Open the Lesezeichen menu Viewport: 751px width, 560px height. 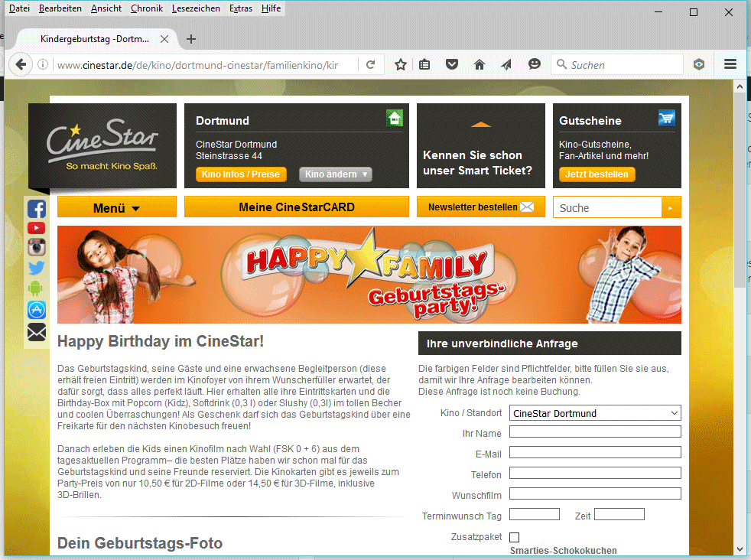coord(196,8)
